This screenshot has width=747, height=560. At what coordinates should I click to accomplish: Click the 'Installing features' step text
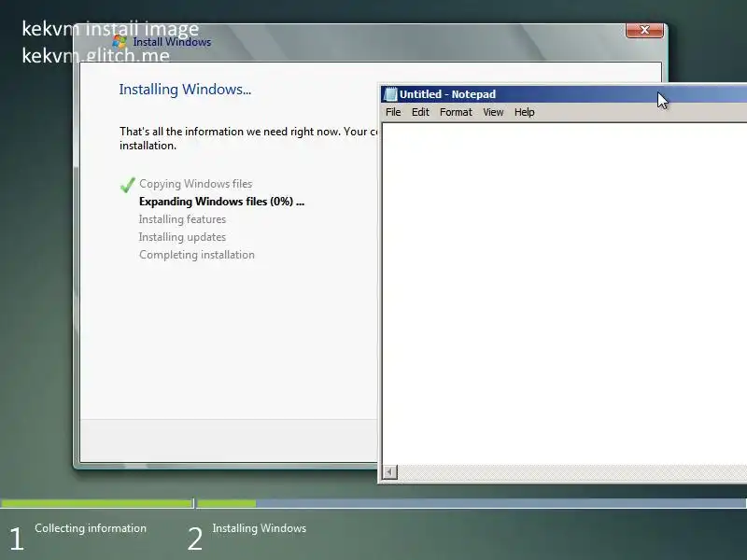[x=182, y=219]
